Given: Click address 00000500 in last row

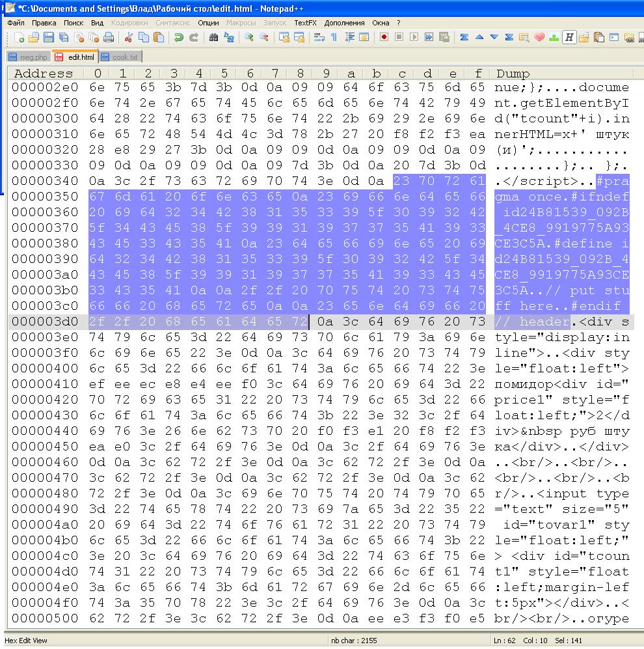Looking at the screenshot, I should [x=45, y=618].
